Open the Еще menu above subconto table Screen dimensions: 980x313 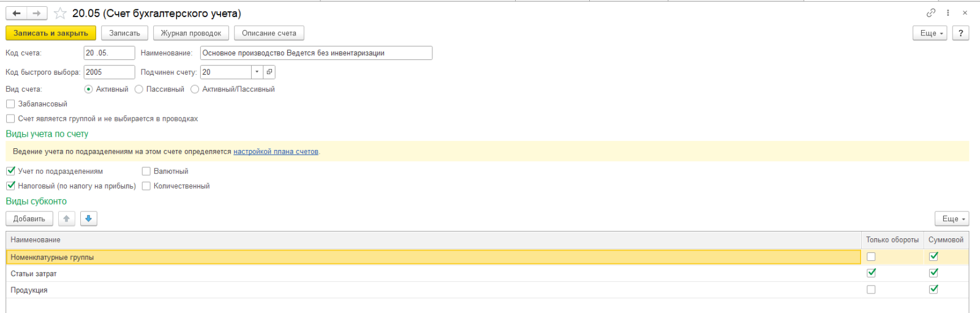(952, 219)
